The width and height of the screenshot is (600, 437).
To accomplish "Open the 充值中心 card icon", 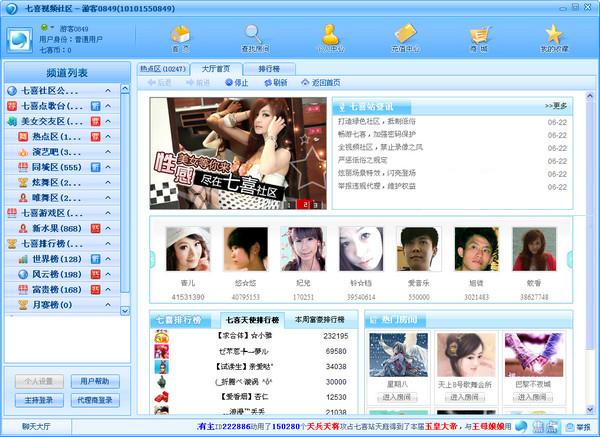I will coord(405,38).
